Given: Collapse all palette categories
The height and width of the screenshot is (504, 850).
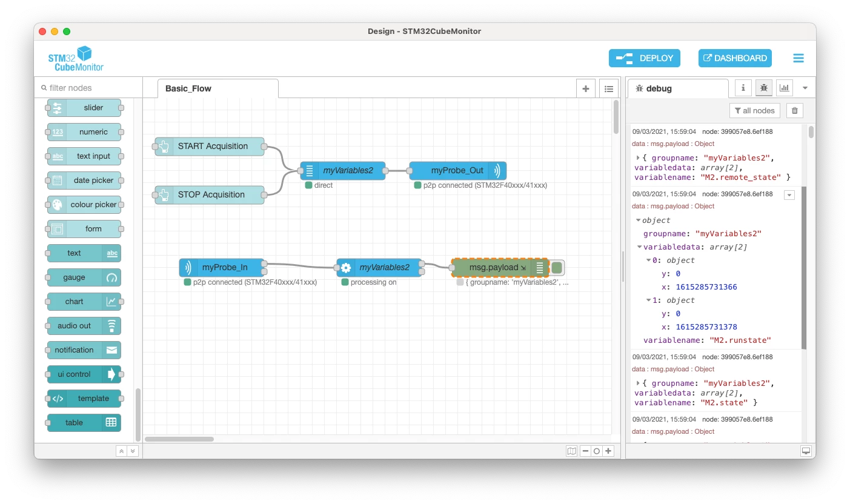Looking at the screenshot, I should (122, 451).
